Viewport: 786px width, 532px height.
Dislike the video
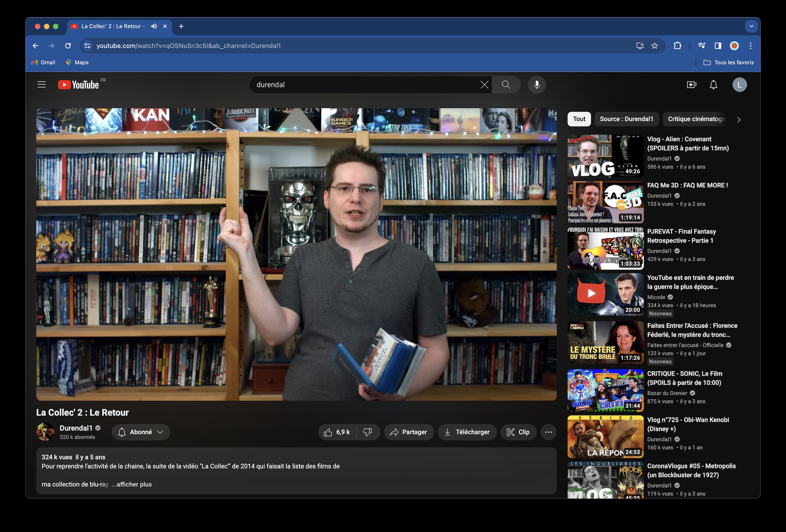[368, 432]
